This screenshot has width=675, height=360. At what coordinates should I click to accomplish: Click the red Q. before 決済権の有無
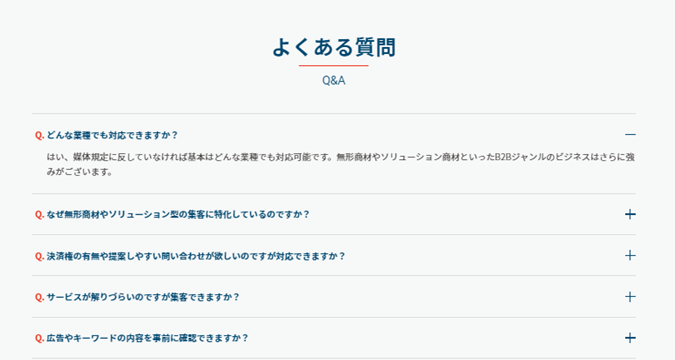(39, 256)
